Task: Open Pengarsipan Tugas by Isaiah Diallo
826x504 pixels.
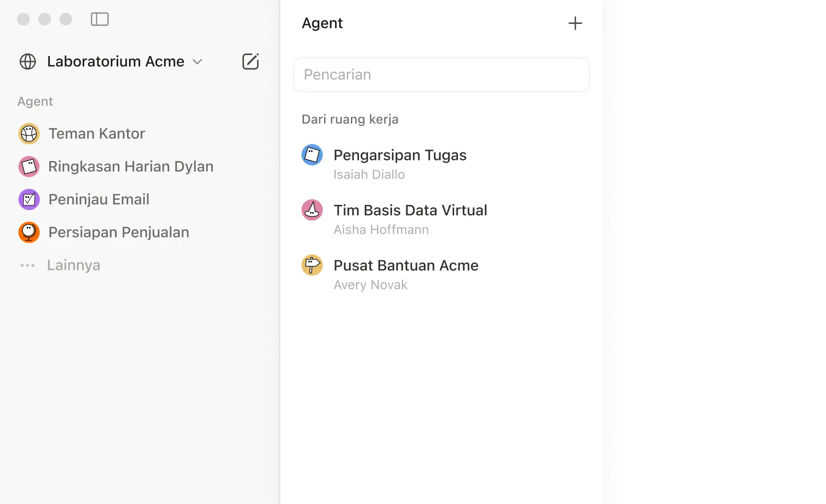Action: [400, 155]
